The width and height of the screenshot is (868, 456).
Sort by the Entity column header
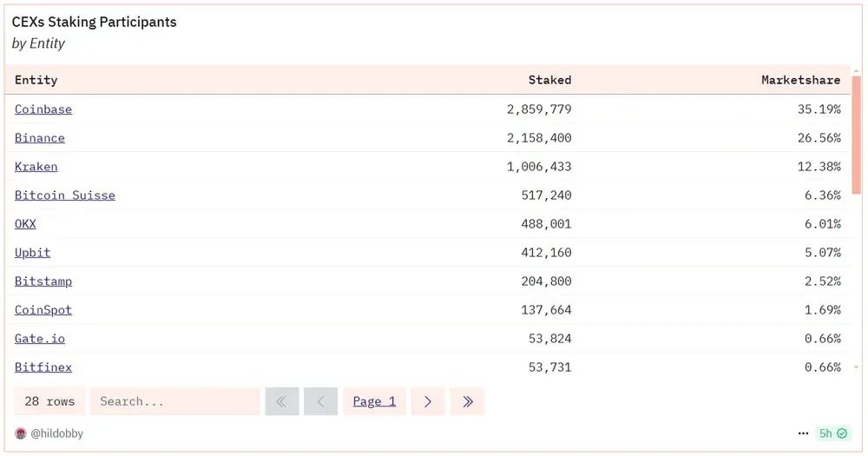[36, 80]
